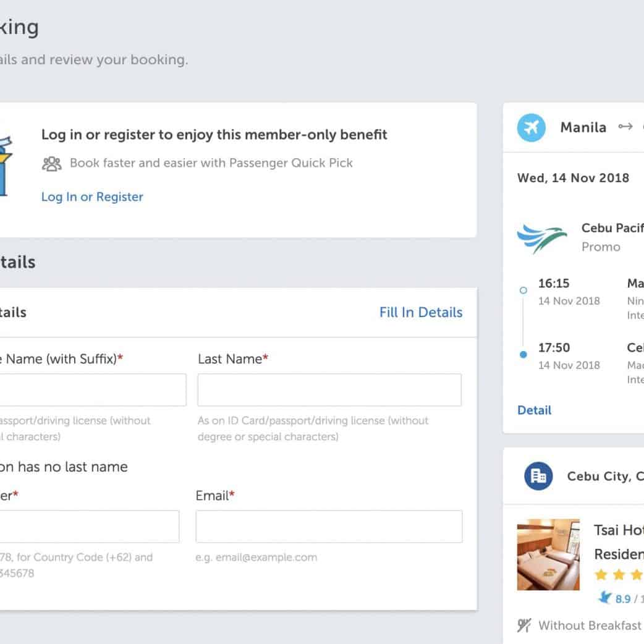This screenshot has height=644, width=644.
Task: Click the Fill In Details link
Action: pos(421,312)
